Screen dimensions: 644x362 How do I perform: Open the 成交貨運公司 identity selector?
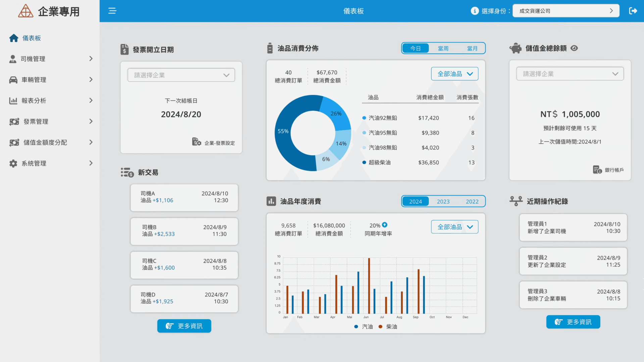click(x=566, y=11)
